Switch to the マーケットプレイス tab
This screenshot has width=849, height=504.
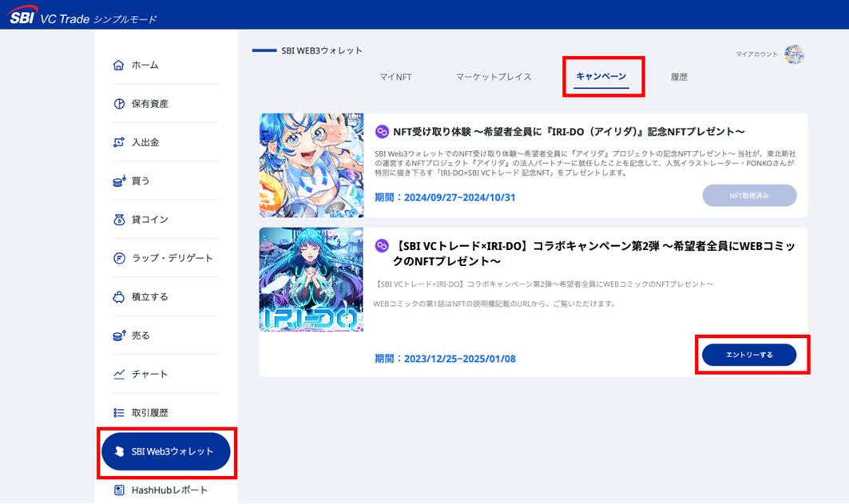click(x=494, y=77)
